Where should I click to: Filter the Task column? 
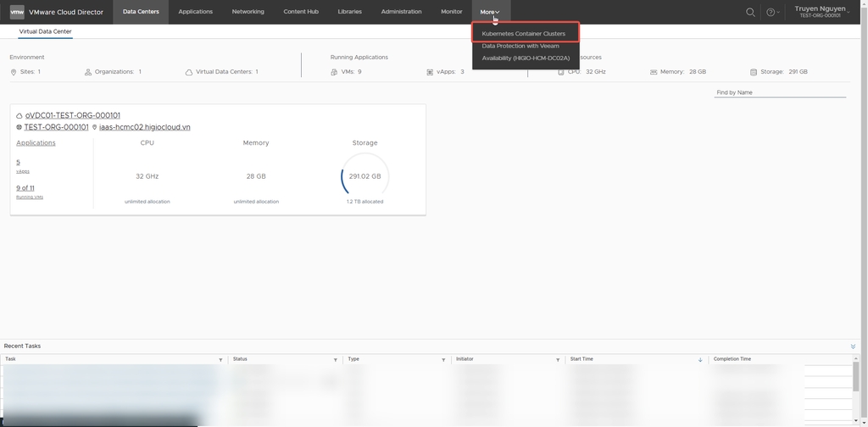(x=220, y=360)
